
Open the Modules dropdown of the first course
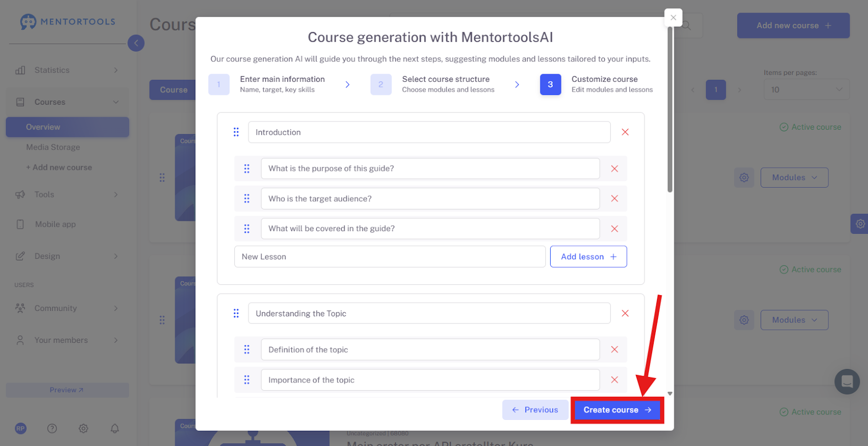pos(794,177)
